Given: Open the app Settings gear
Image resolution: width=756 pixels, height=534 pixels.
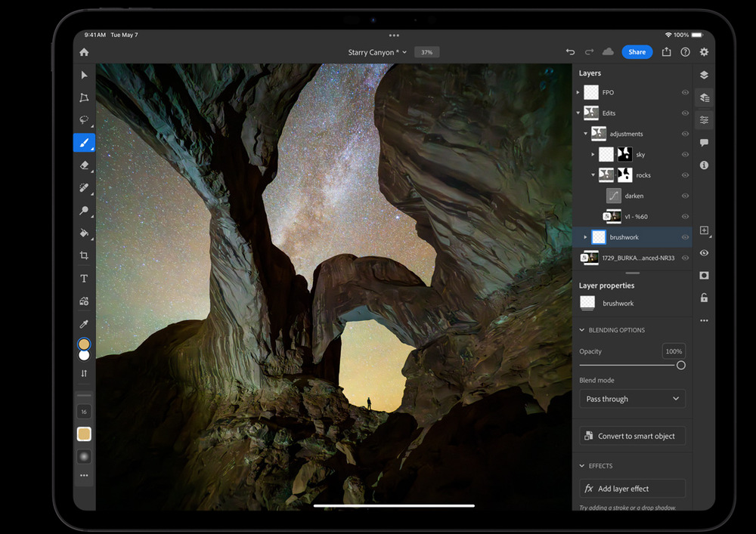Looking at the screenshot, I should pyautogui.click(x=704, y=52).
